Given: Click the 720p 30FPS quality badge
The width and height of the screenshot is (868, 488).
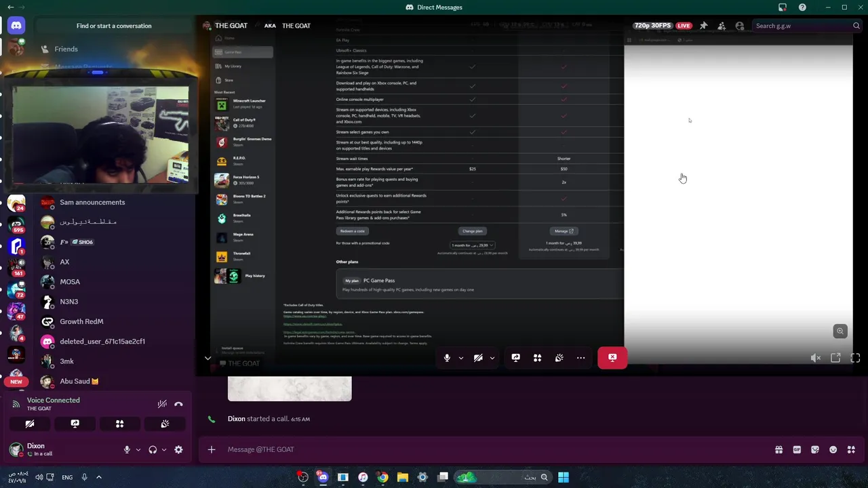Looking at the screenshot, I should [652, 26].
